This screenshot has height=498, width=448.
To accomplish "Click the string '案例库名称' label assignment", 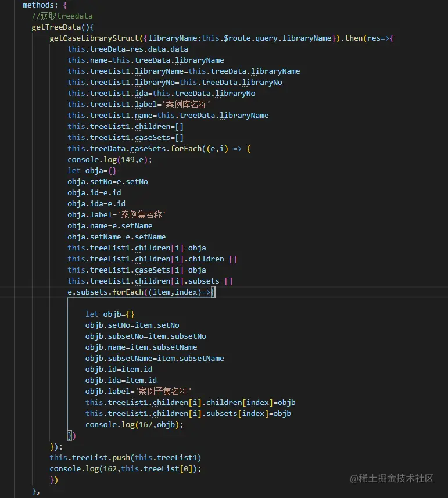I will [x=139, y=105].
